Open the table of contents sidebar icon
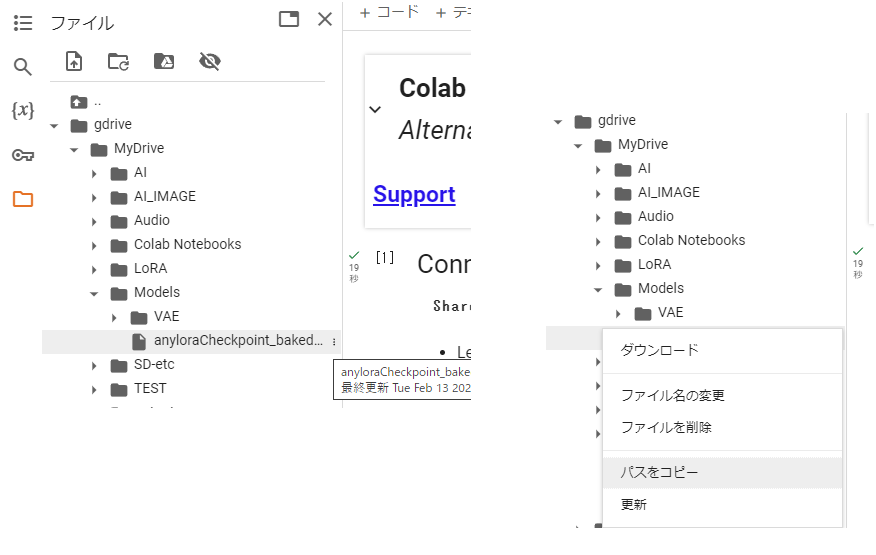Viewport: 876px width, 555px height. [x=23, y=23]
